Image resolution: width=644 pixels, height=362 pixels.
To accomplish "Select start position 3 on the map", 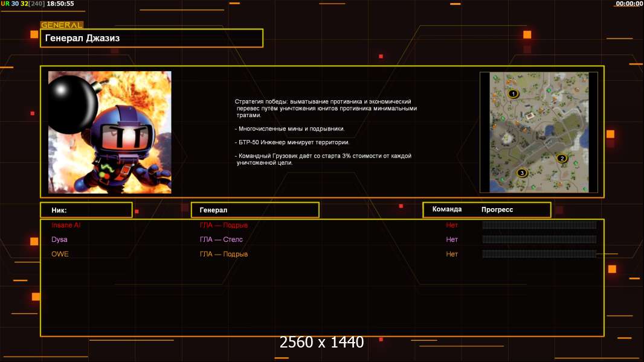I will click(x=522, y=173).
